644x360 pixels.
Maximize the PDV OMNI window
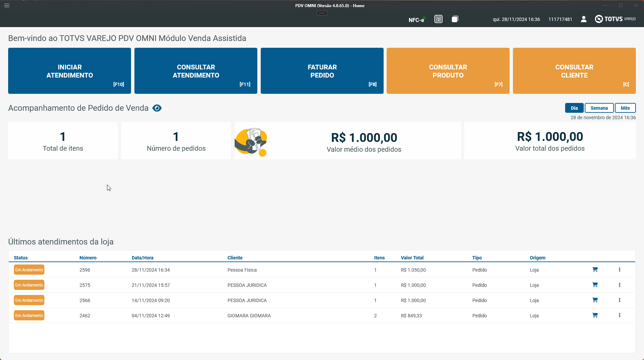(621, 5)
